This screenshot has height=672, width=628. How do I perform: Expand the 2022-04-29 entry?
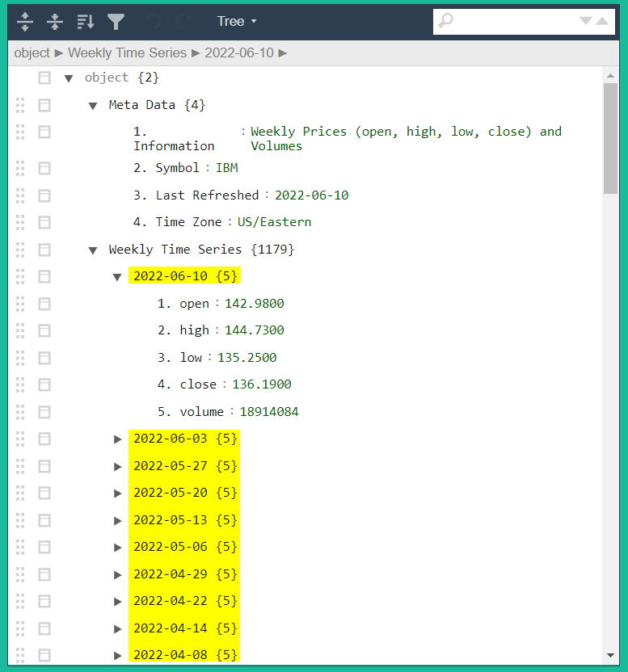[x=117, y=574]
